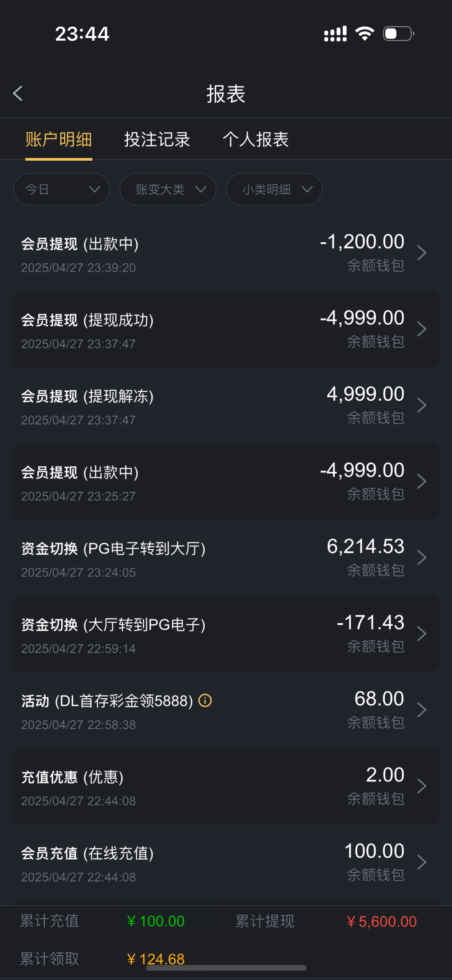Screen dimensions: 452x980
Task: Tap chevron on 6,214.53 PG电子转到大厅 row
Action: (x=421, y=557)
